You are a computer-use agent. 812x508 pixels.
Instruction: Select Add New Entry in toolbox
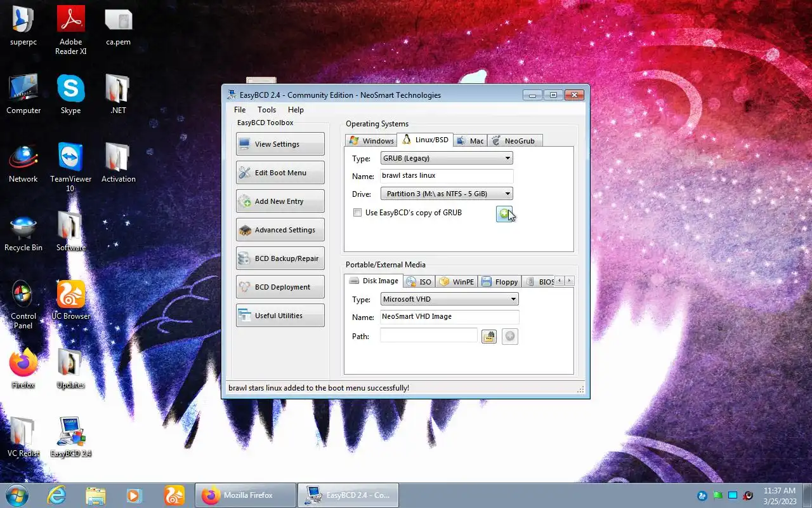(x=280, y=201)
